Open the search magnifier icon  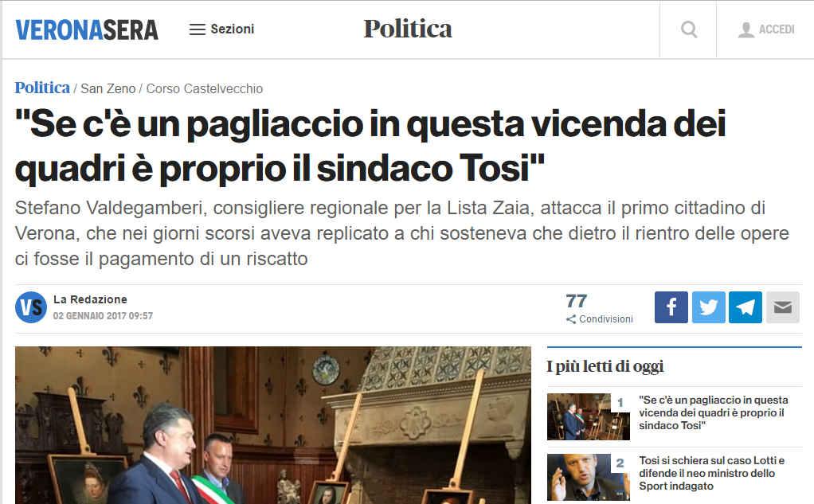click(688, 29)
